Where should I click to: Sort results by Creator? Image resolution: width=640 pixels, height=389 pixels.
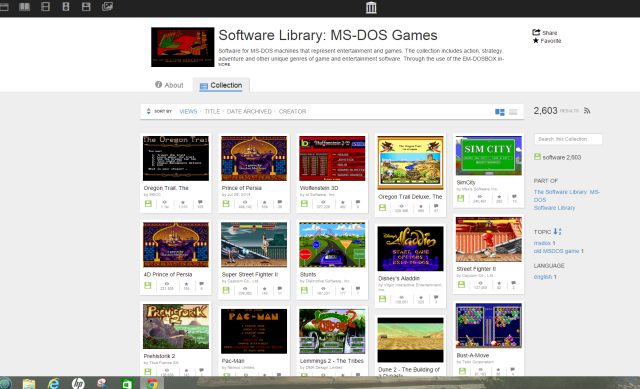point(292,111)
